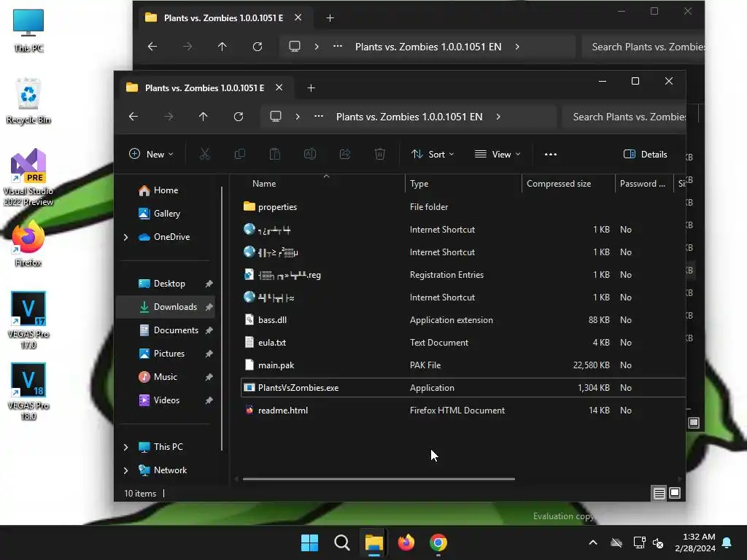Viewport: 747px width, 560px height.
Task: Click the Chrome icon in the taskbar
Action: (438, 542)
